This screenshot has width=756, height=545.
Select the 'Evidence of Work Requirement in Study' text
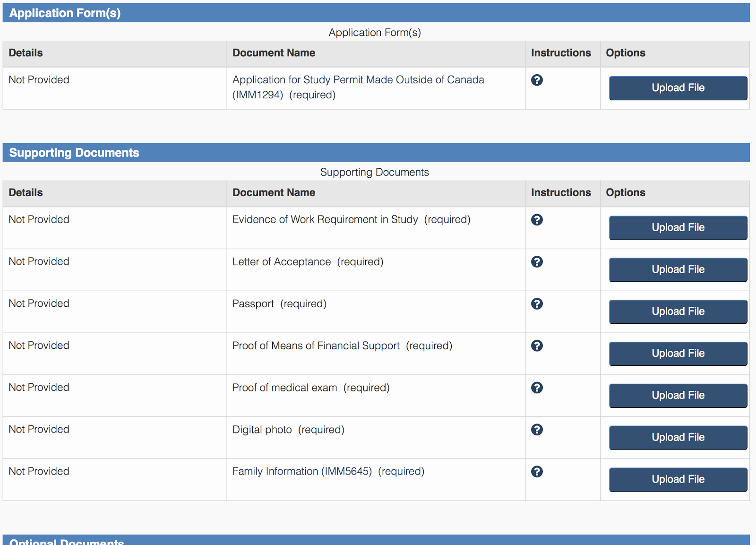coord(325,219)
